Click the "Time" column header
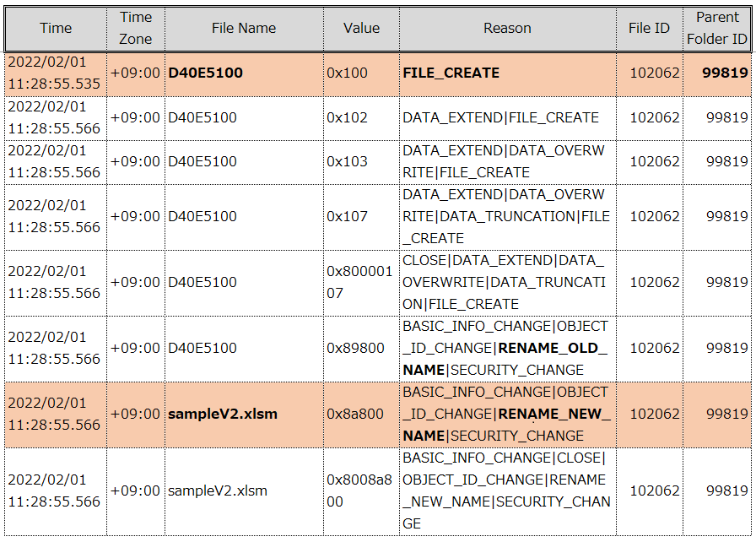Screen dimensions: 756x542 click(x=56, y=28)
